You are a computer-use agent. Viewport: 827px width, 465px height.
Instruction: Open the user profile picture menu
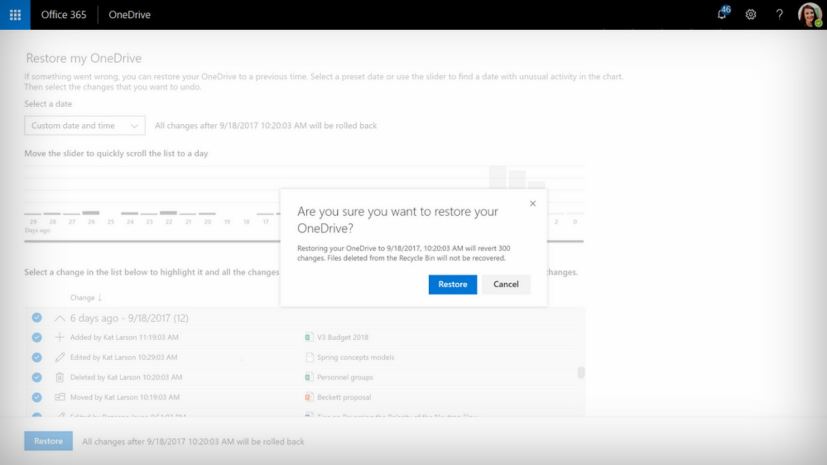pyautogui.click(x=810, y=15)
